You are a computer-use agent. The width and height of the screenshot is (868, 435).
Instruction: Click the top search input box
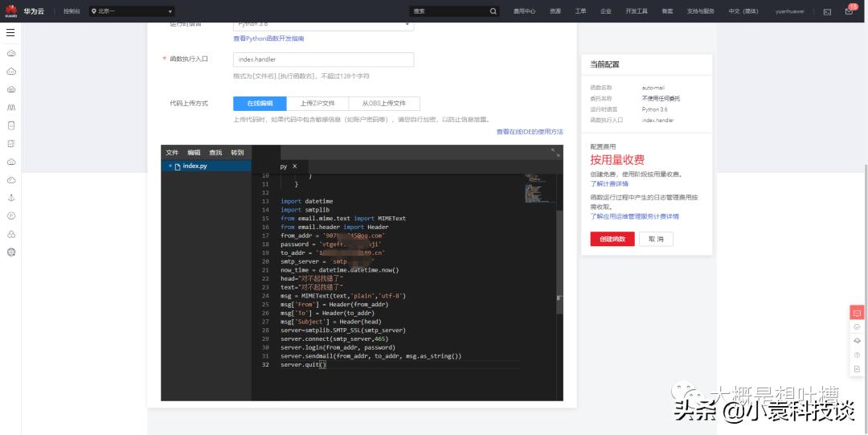point(448,11)
